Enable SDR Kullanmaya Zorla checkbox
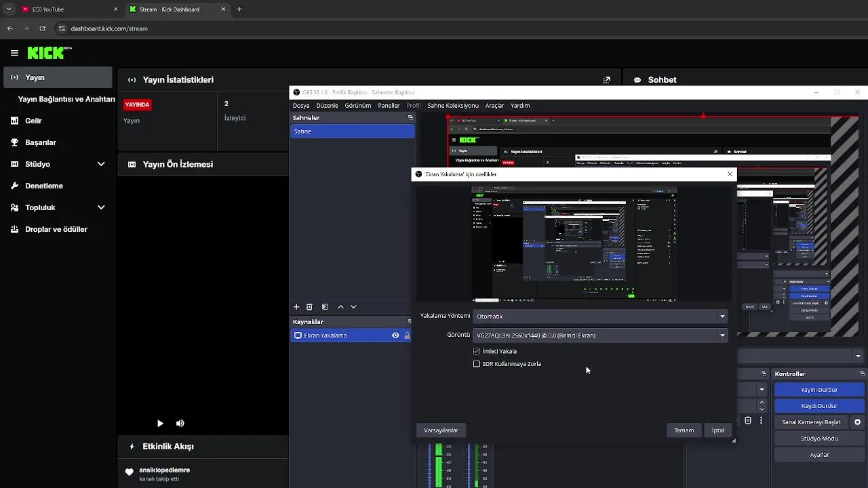 [x=477, y=364]
